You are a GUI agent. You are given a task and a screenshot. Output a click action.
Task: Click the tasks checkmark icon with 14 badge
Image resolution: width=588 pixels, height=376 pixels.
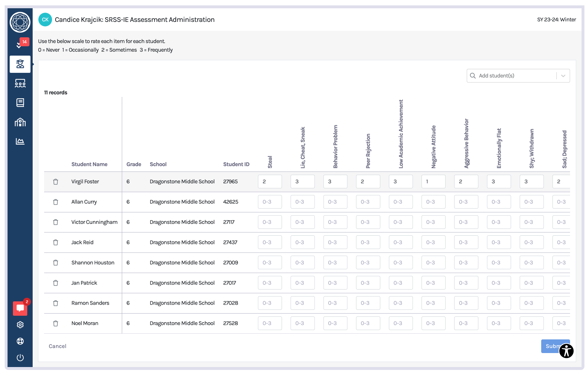(19, 45)
